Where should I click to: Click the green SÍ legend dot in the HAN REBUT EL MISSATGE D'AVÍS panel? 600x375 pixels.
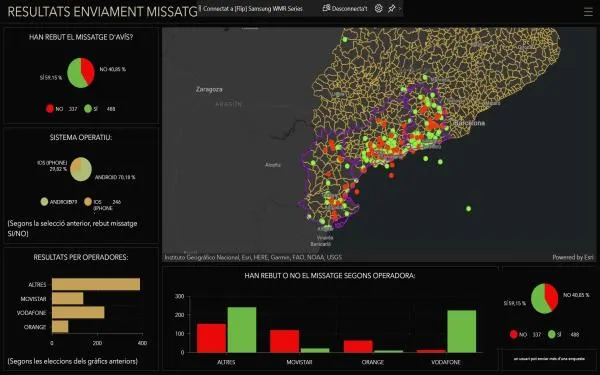tap(88, 109)
